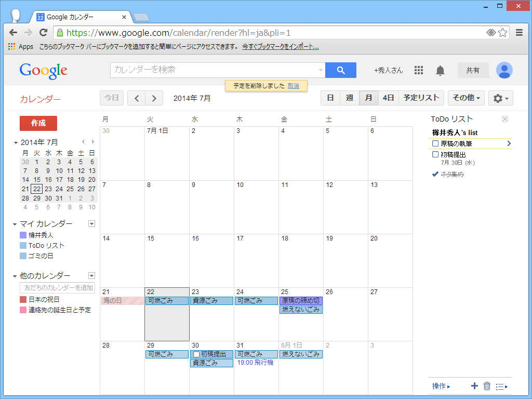Open the account profile avatar

[x=504, y=70]
